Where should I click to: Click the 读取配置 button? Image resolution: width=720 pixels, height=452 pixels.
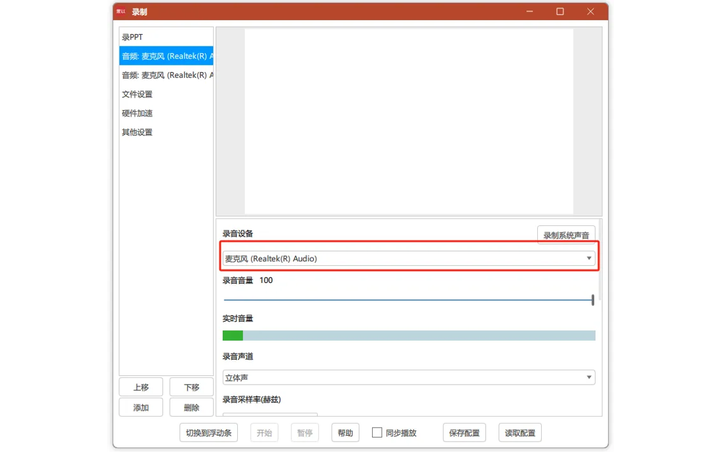point(520,433)
